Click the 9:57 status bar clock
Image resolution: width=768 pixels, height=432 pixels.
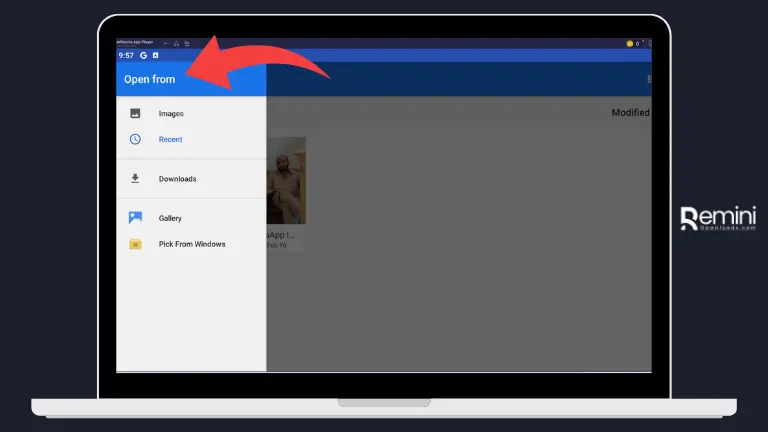[126, 55]
